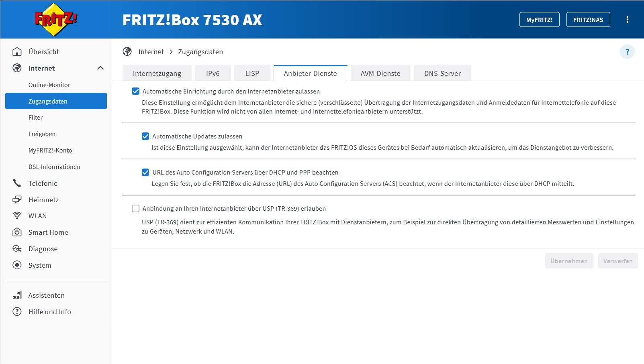Click the Smart Home power icon

[17, 232]
